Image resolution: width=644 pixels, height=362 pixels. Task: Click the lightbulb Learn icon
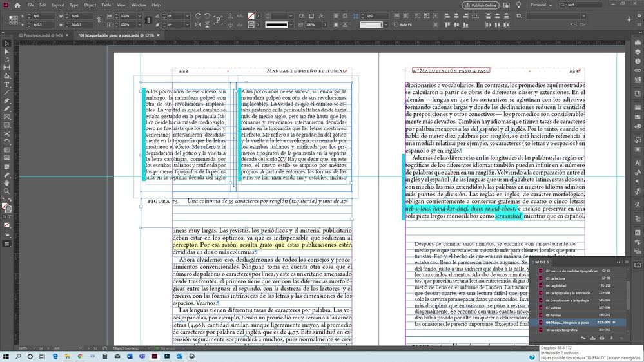[518, 5]
